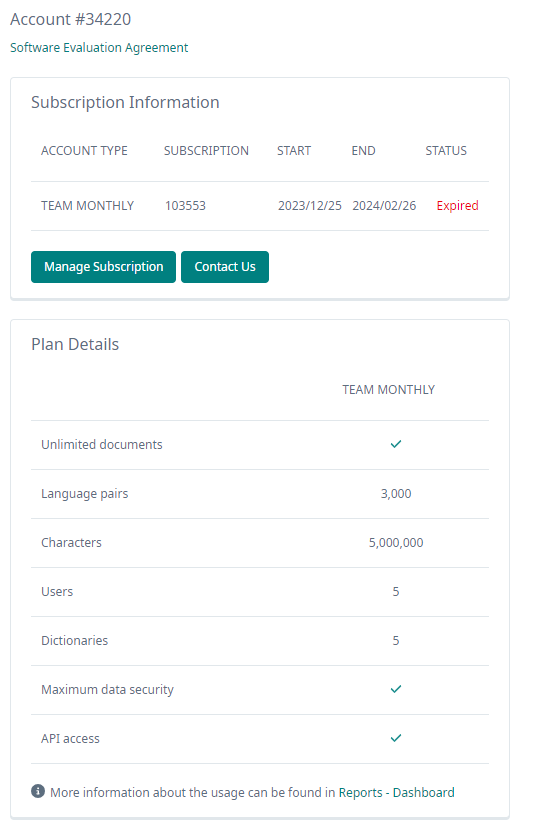Viewport: 541px width, 839px height.
Task: Click the Manage Subscription button
Action: coord(103,266)
